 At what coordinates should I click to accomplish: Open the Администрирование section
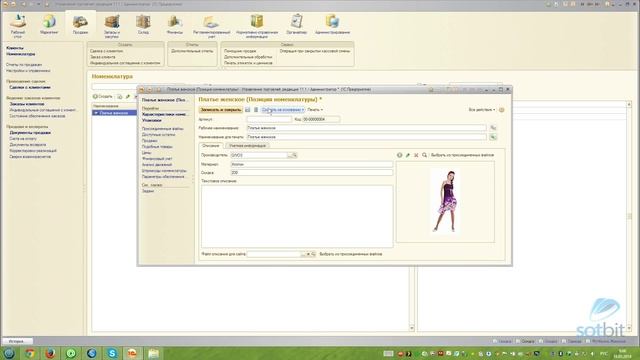(332, 24)
